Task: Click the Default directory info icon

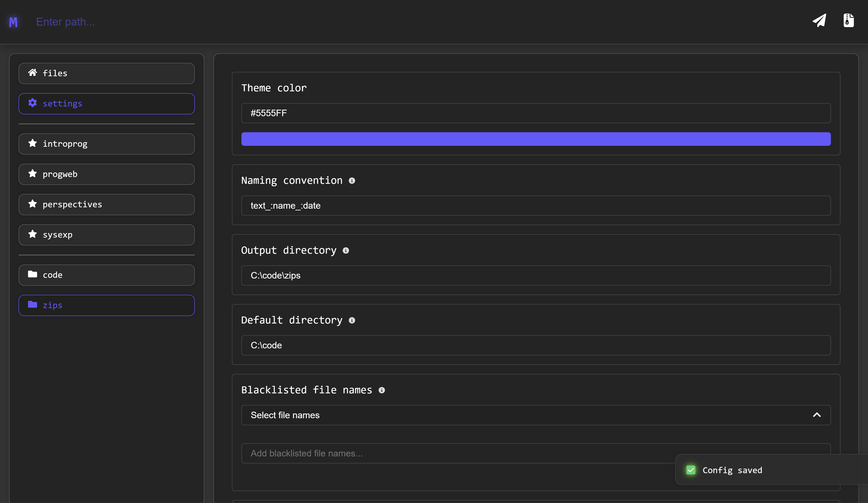Action: pos(352,320)
